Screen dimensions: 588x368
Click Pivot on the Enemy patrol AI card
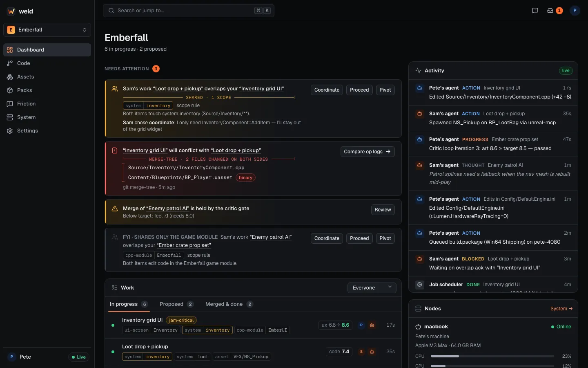tap(385, 238)
